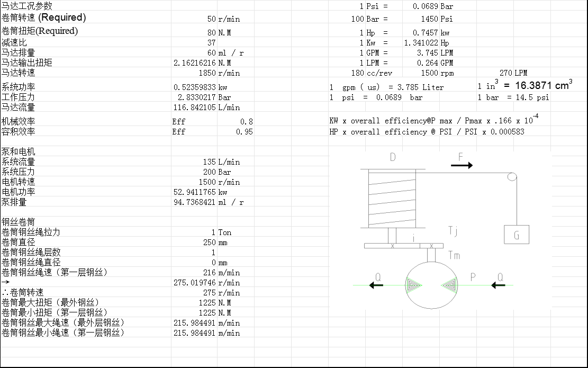Click the 电机功率 result 52.9411765
The image size is (588, 368).
click(194, 192)
